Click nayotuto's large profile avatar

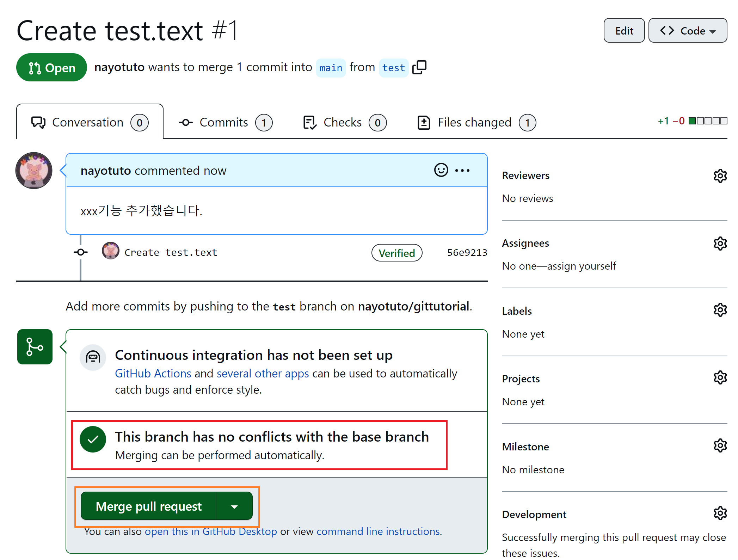34,171
